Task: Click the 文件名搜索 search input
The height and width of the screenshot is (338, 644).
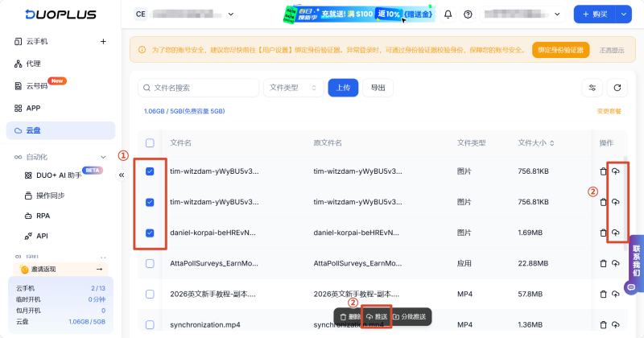Action: point(198,88)
